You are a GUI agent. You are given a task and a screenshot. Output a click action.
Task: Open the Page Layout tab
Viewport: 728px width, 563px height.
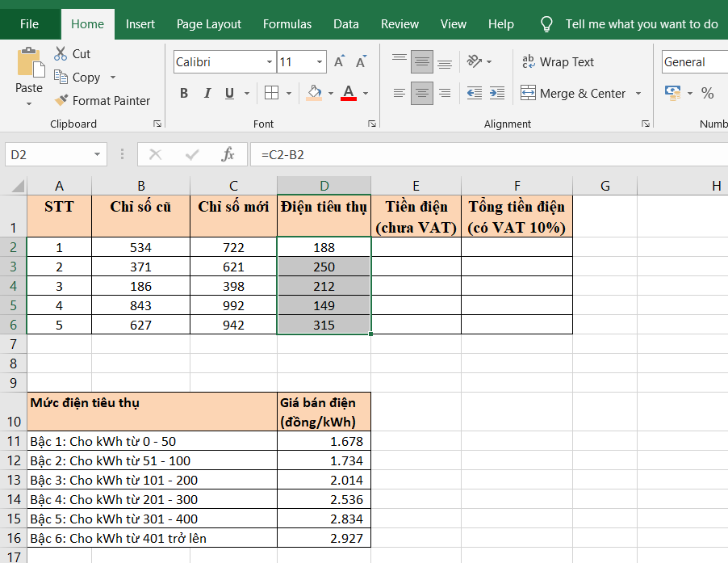pyautogui.click(x=208, y=24)
